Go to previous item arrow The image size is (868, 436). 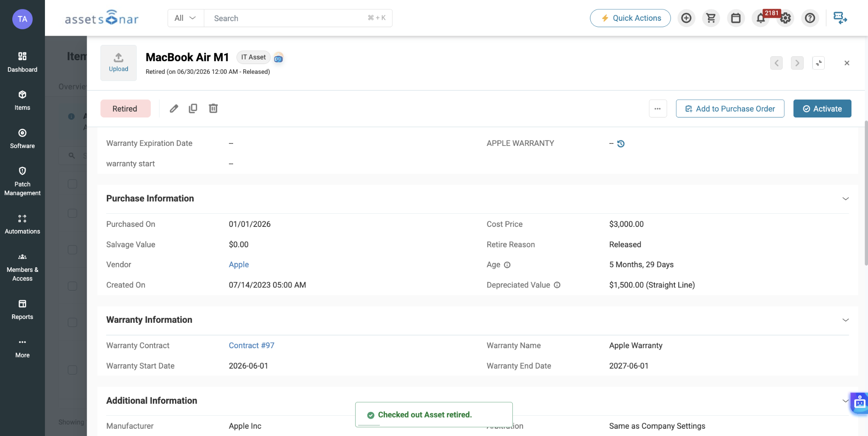[776, 63]
